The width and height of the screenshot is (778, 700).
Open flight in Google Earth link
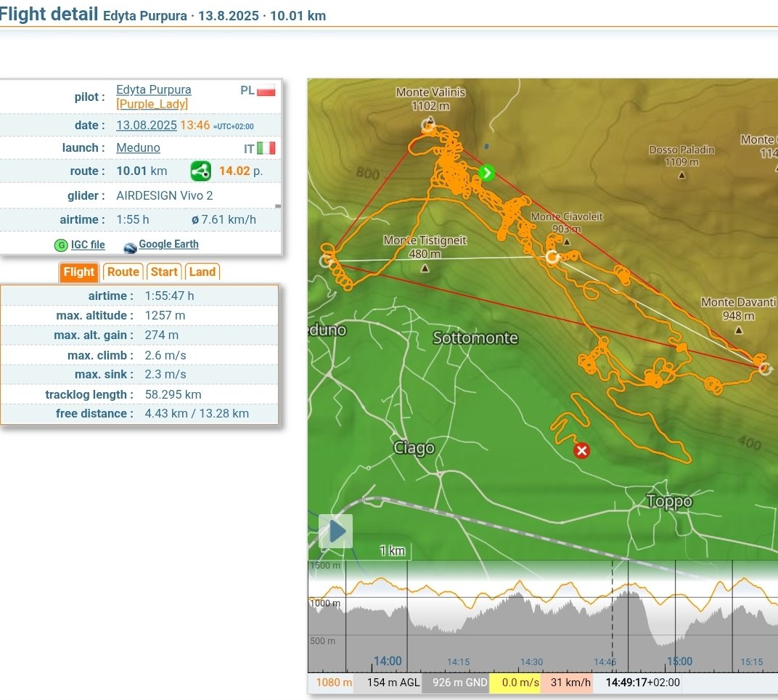[168, 245]
